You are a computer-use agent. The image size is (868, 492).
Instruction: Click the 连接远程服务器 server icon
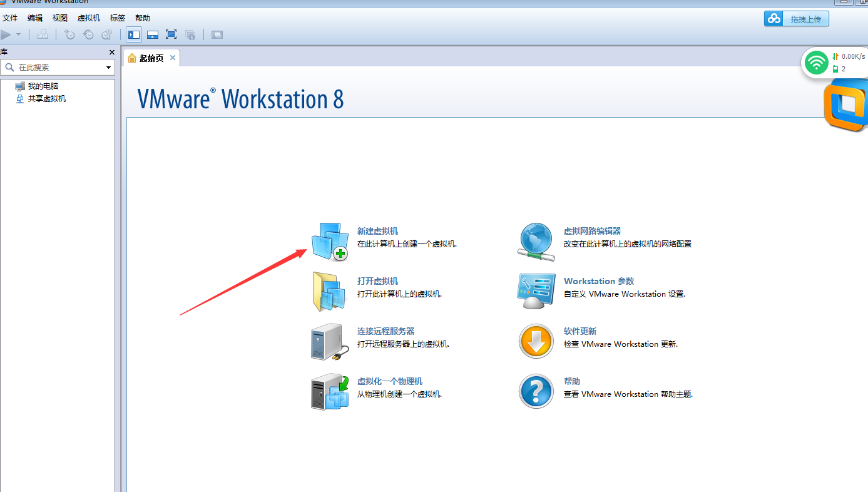point(329,342)
